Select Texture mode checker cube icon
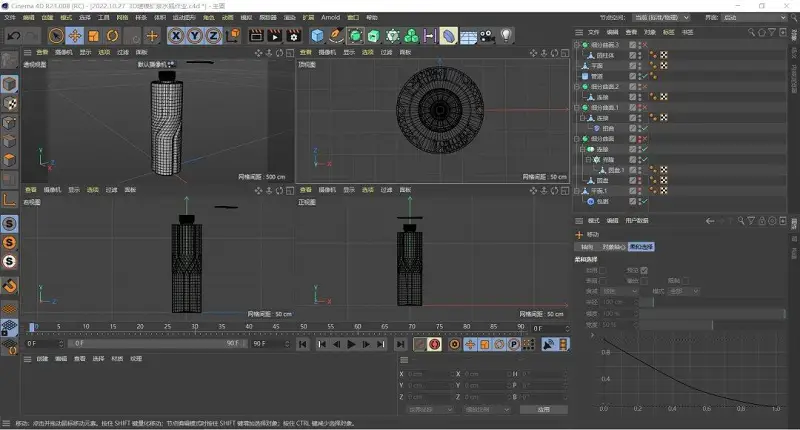800x430 pixels. (9, 104)
